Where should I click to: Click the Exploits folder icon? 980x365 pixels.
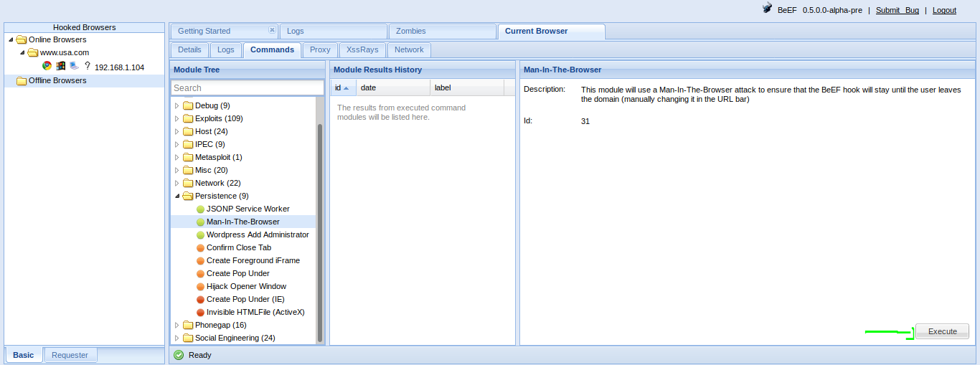(188, 118)
